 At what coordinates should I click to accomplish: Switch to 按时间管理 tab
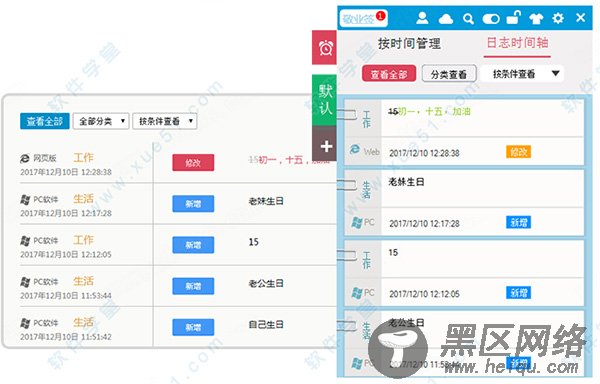point(409,43)
